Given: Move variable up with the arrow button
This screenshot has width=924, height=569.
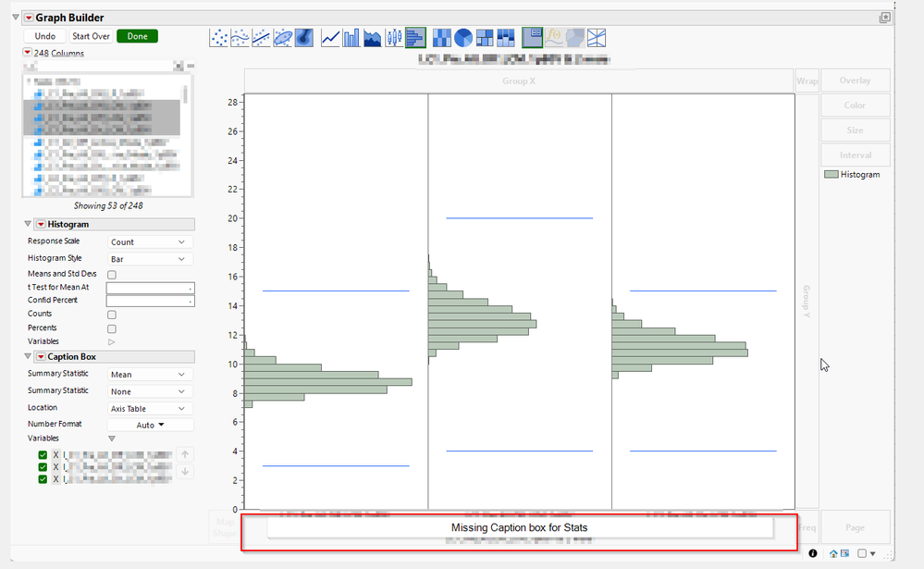Looking at the screenshot, I should pos(185,454).
